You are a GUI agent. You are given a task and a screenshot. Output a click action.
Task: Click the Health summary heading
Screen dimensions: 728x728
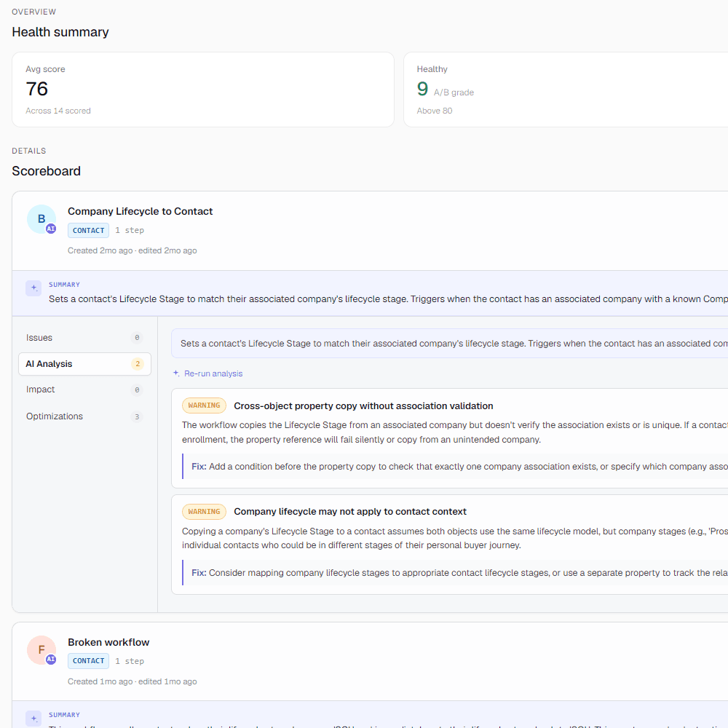[x=60, y=32]
